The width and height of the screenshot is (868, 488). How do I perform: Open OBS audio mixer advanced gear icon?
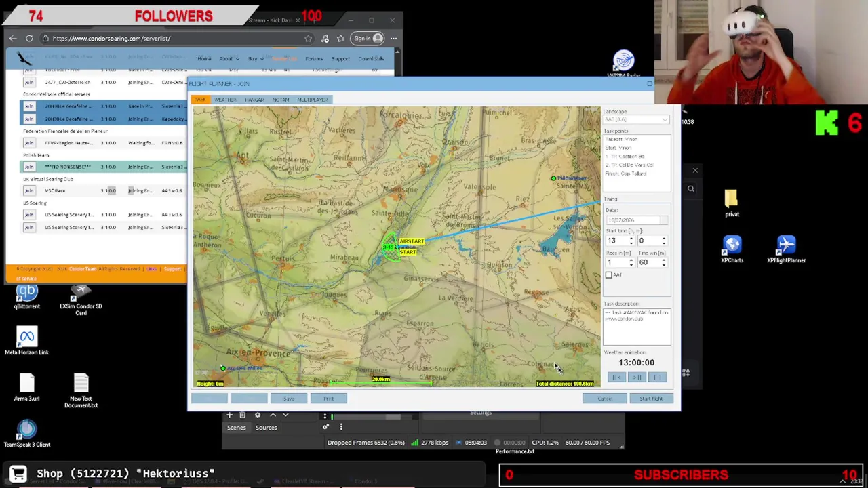click(x=325, y=427)
